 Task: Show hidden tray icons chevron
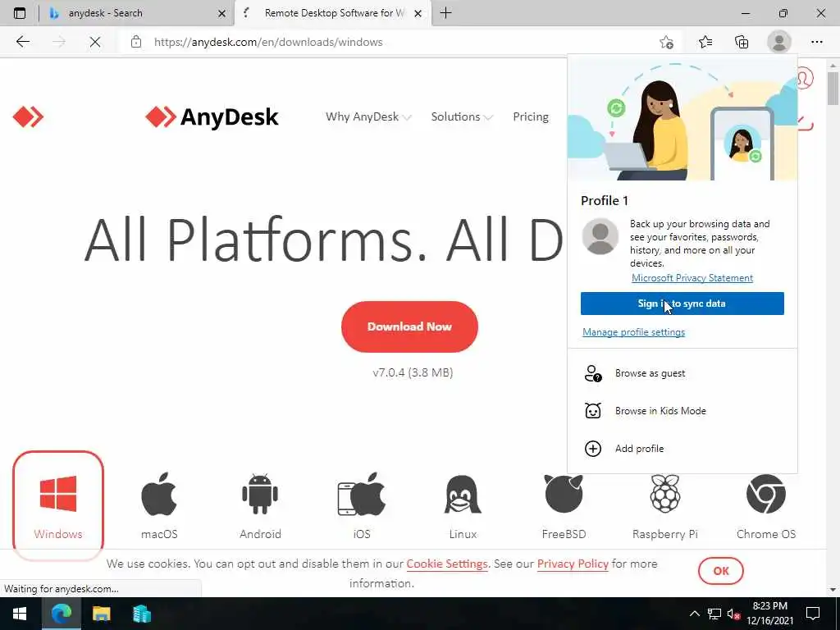[x=694, y=614]
